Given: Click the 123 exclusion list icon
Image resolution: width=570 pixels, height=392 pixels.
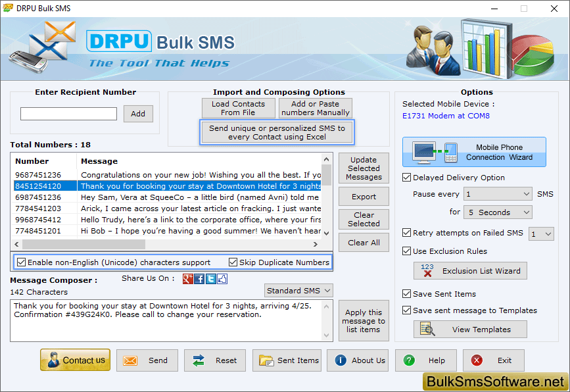Looking at the screenshot, I should [427, 270].
